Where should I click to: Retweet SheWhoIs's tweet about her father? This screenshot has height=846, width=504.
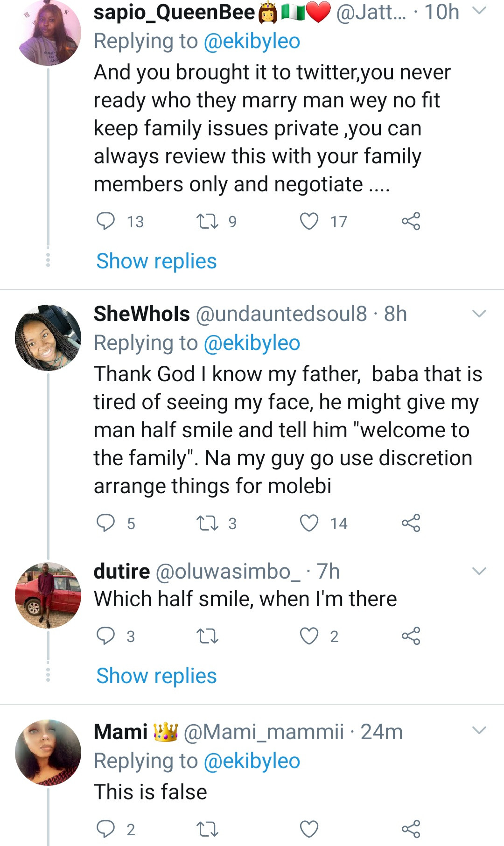click(x=207, y=523)
